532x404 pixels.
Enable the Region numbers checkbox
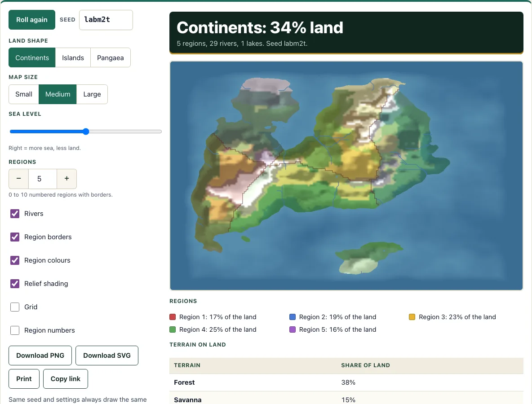(x=15, y=330)
